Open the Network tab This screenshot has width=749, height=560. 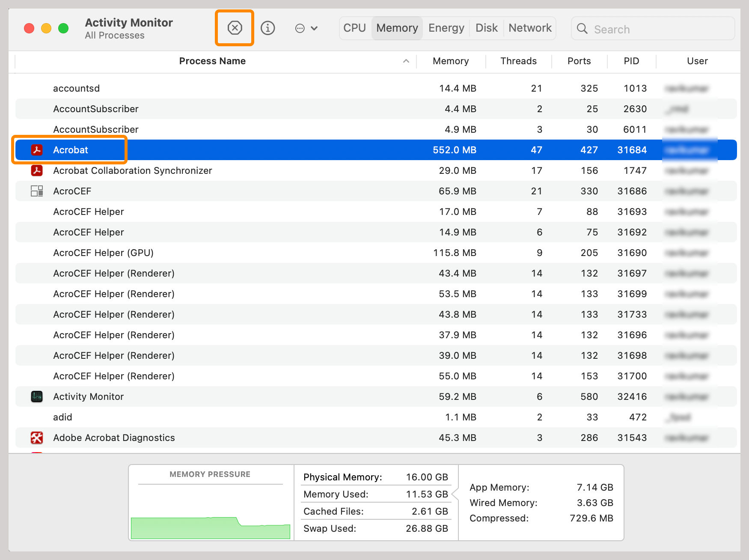(x=530, y=27)
